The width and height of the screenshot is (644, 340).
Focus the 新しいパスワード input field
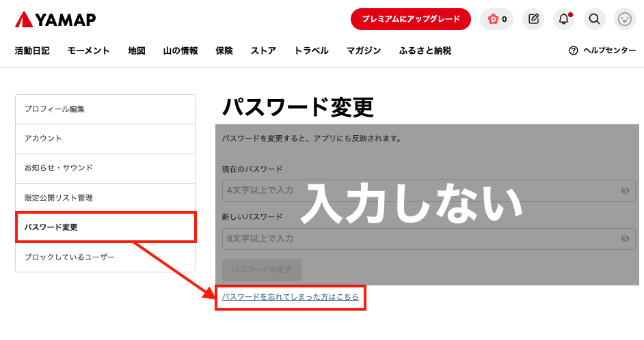tap(429, 239)
